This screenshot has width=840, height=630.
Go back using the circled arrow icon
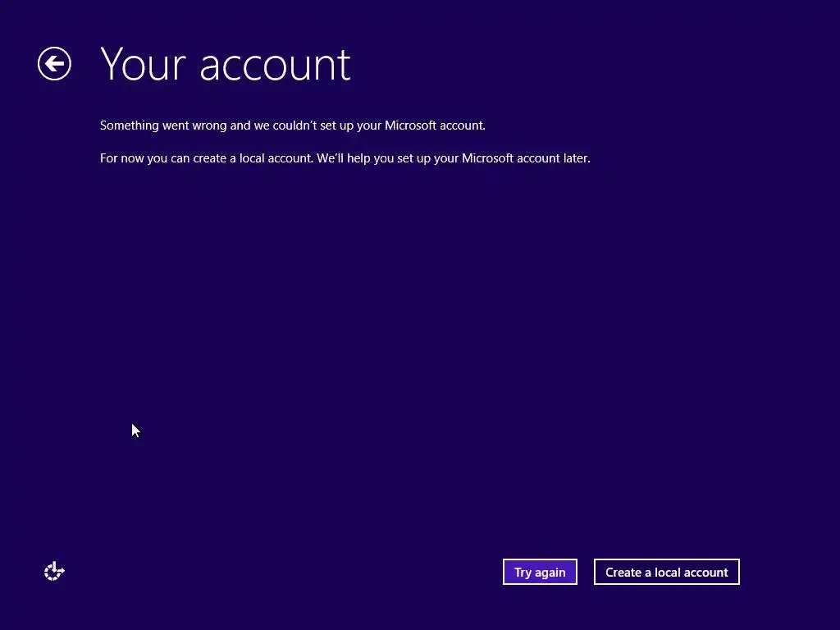tap(54, 64)
